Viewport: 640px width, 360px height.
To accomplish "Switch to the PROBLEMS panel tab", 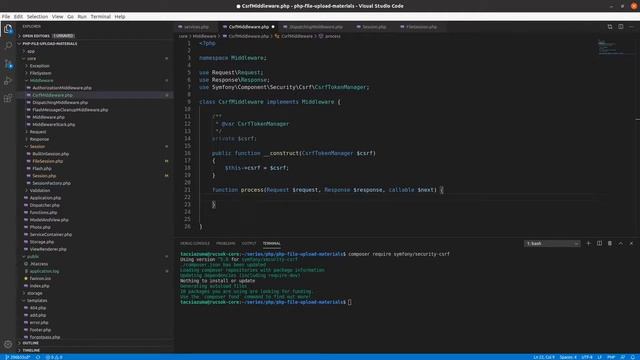I will point(225,243).
